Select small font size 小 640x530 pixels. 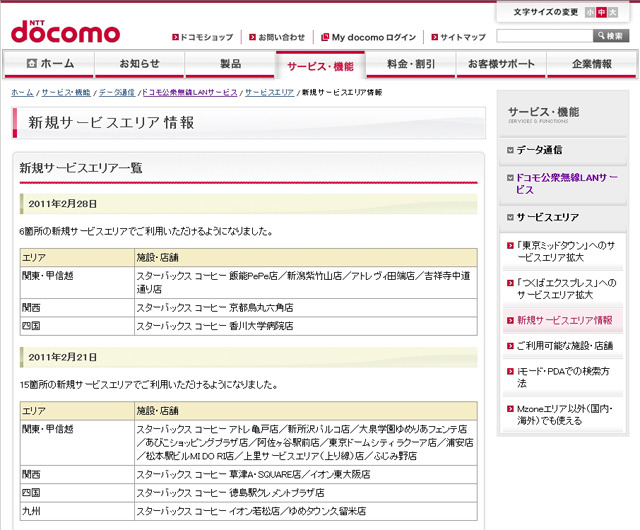click(x=590, y=12)
